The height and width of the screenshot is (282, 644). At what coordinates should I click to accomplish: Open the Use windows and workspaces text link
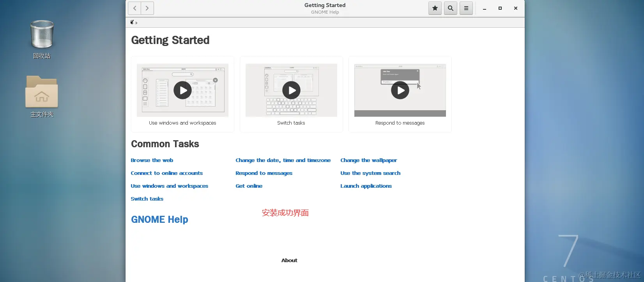pos(170,186)
